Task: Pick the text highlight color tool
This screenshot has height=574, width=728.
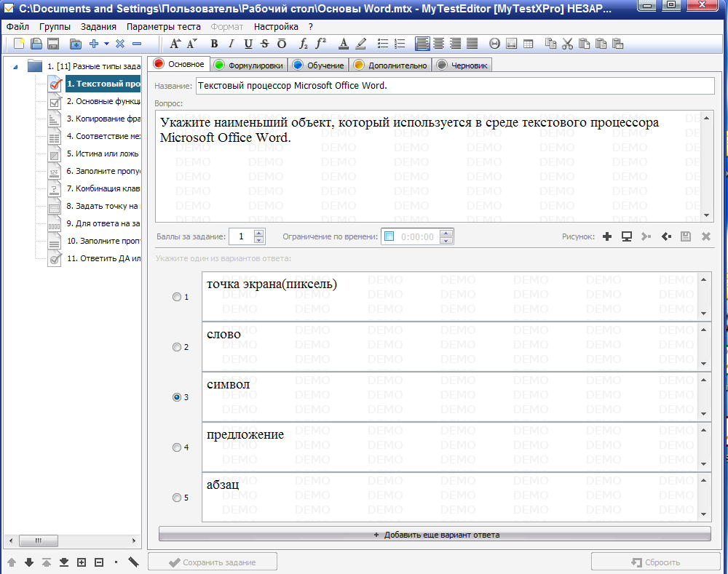Action: pyautogui.click(x=361, y=44)
